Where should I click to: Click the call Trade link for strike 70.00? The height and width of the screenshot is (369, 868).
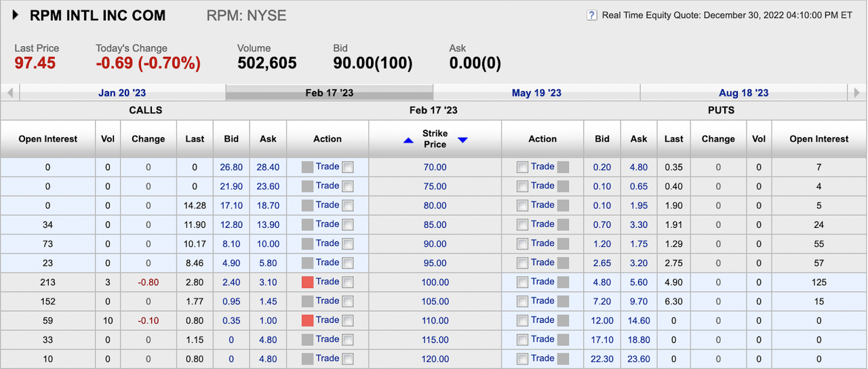tap(328, 166)
